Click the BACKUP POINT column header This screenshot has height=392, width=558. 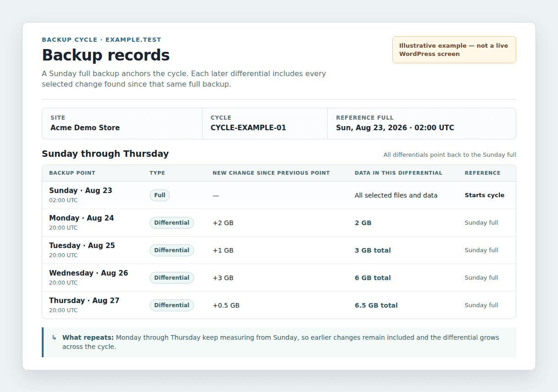coord(72,173)
